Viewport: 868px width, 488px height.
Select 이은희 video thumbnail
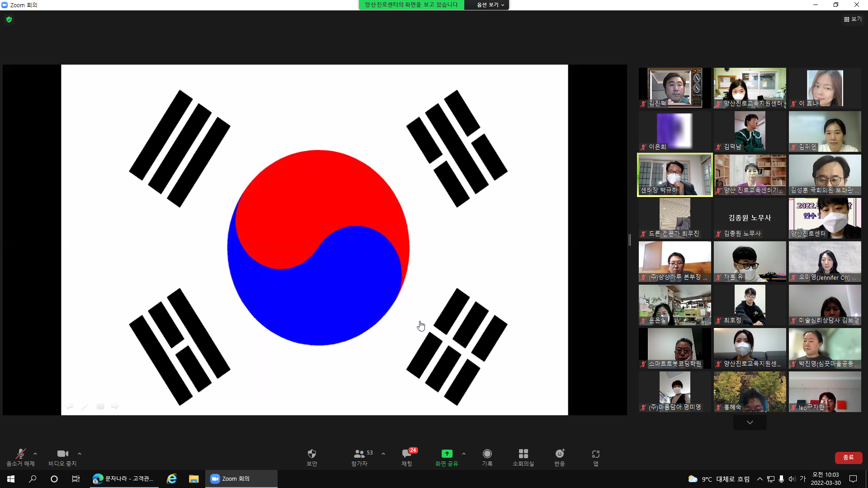pos(675,131)
